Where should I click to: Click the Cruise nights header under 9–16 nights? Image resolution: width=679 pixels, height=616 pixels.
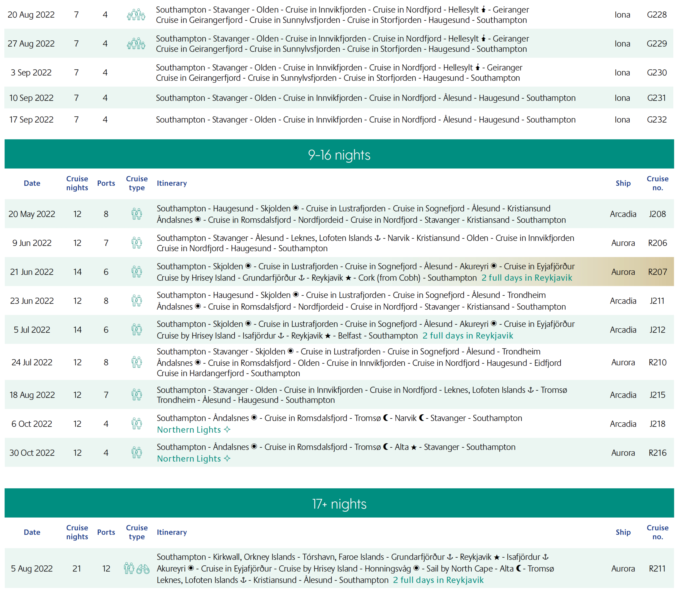[x=77, y=183]
